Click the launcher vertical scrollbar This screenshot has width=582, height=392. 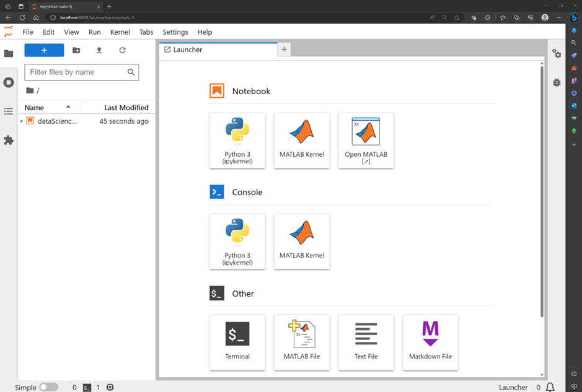(542, 186)
